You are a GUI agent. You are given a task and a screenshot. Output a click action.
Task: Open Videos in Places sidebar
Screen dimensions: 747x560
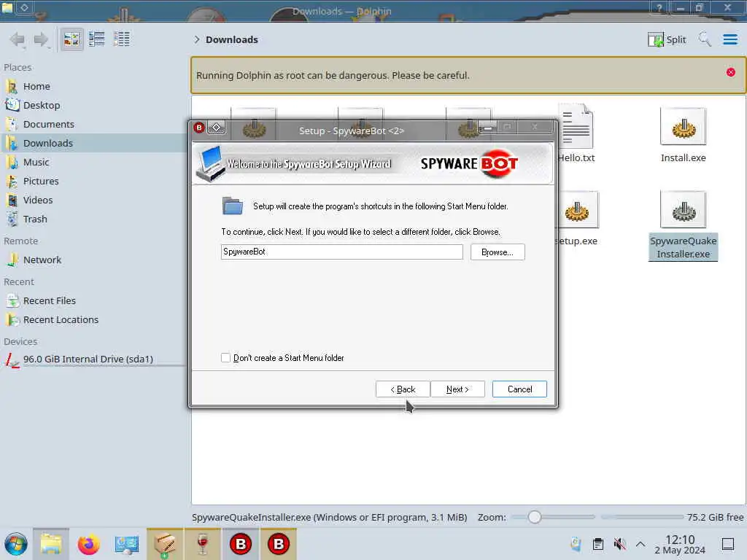pos(38,201)
